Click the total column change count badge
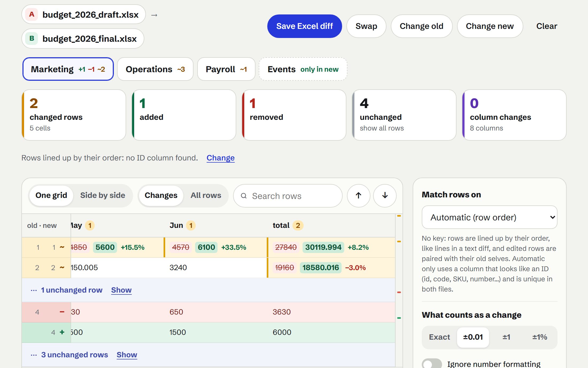Viewport: 588px width, 368px height. [298, 225]
